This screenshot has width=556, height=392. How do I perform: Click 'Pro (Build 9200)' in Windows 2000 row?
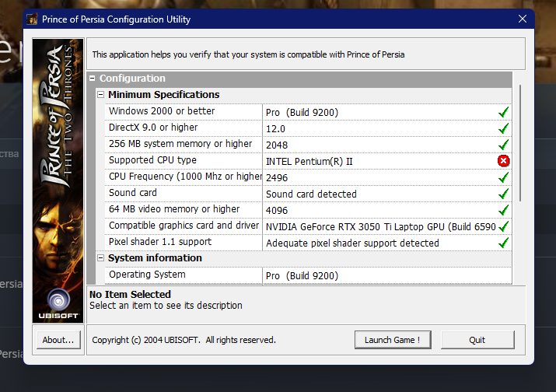pos(302,113)
